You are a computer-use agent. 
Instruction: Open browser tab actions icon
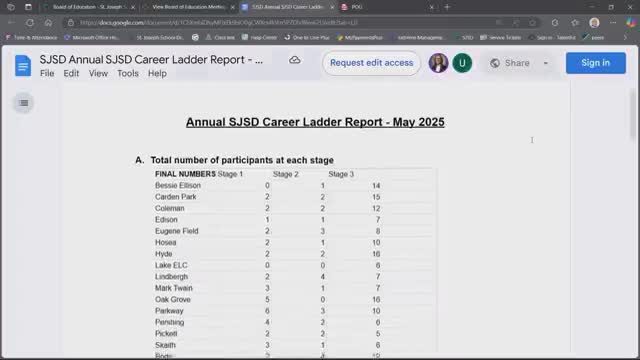(x=28, y=7)
